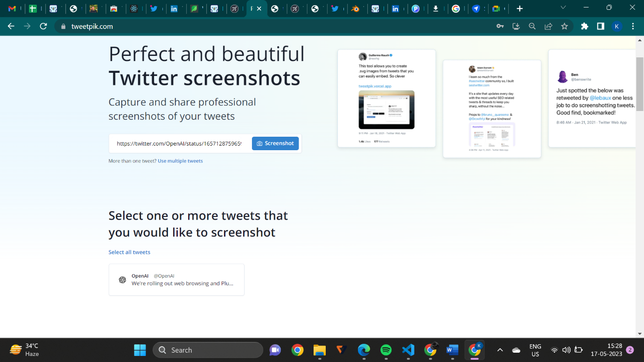Go forward to the next page

click(27, 27)
